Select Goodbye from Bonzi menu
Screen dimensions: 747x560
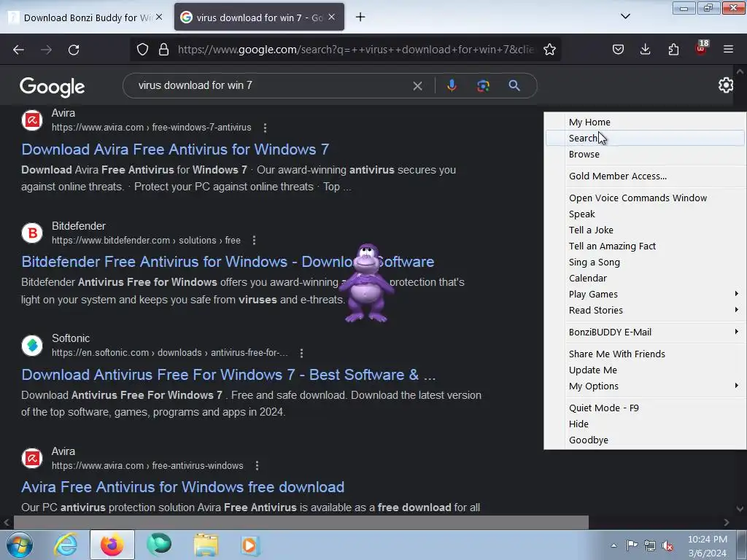(x=645, y=440)
